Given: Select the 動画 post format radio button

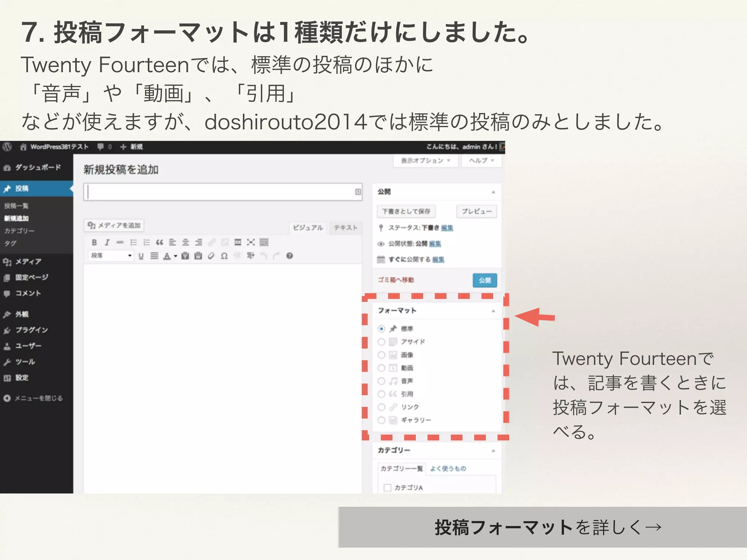Looking at the screenshot, I should (382, 368).
